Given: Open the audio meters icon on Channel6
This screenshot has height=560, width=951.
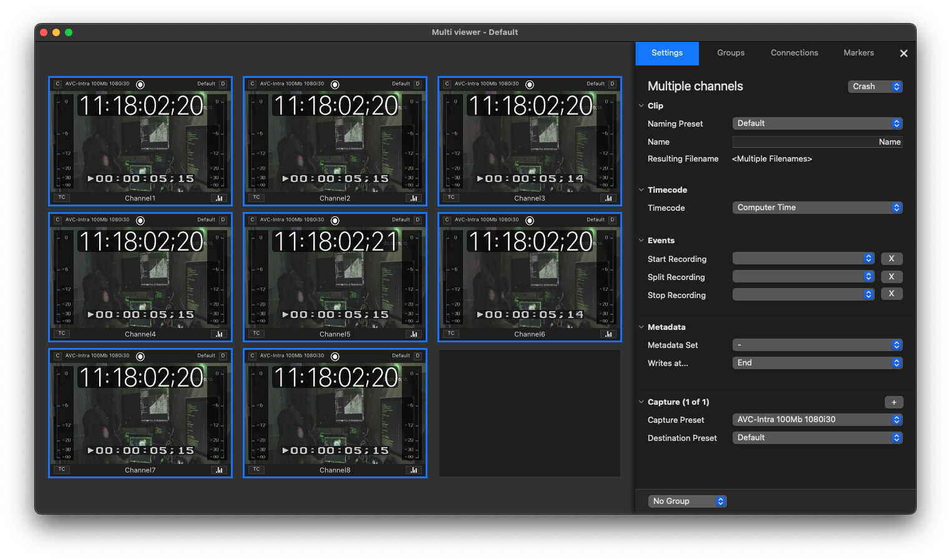Looking at the screenshot, I should pyautogui.click(x=608, y=334).
